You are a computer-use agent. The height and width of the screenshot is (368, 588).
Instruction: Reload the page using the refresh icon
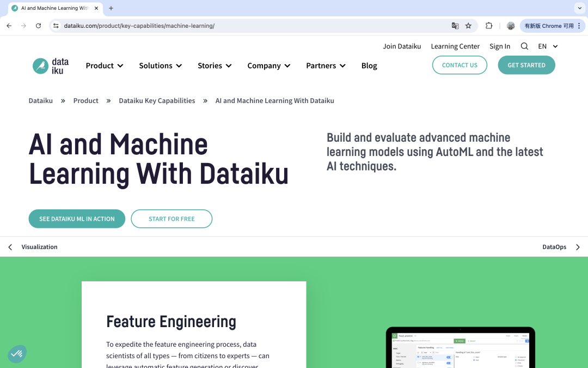pos(38,26)
